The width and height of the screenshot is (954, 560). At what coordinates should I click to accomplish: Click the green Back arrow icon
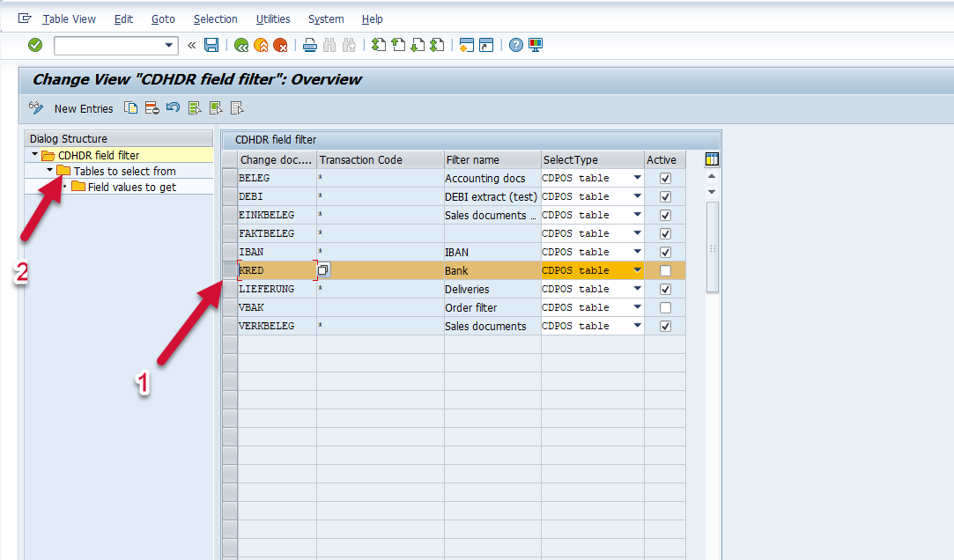(240, 45)
